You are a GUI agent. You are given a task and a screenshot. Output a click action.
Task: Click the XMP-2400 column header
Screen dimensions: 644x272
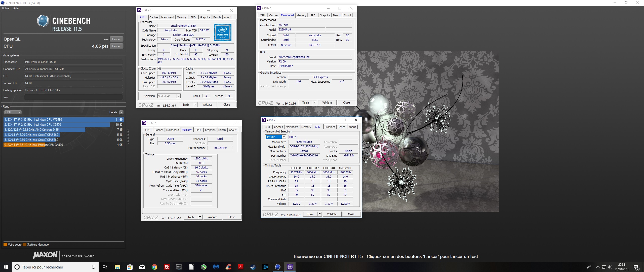click(x=345, y=168)
